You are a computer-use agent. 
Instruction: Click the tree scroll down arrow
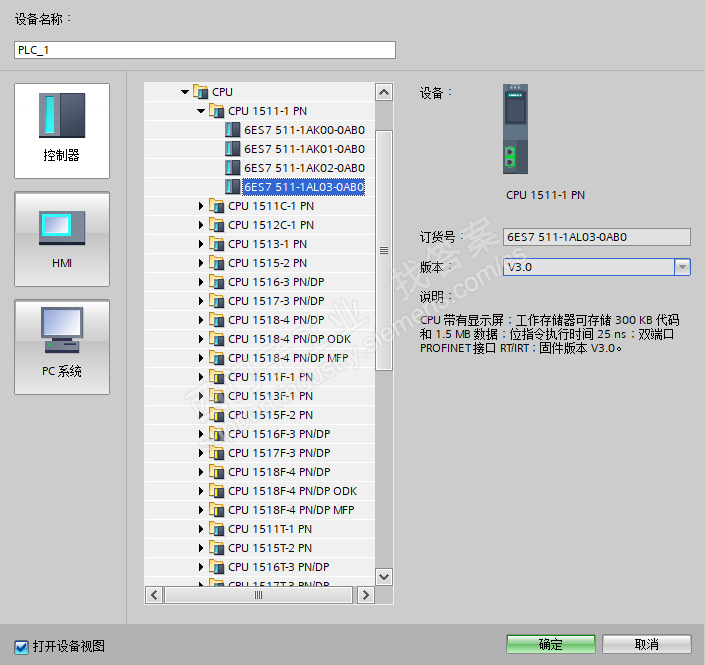[x=384, y=576]
